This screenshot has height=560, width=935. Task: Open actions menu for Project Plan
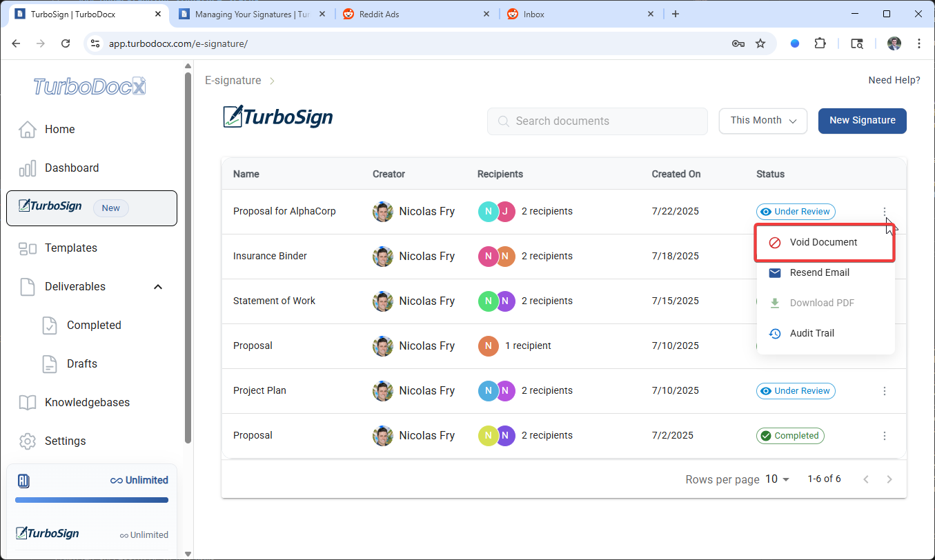pos(885,391)
